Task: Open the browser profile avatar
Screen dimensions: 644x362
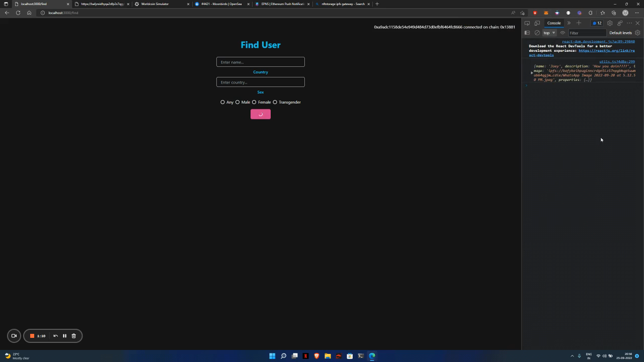Action: tap(625, 13)
